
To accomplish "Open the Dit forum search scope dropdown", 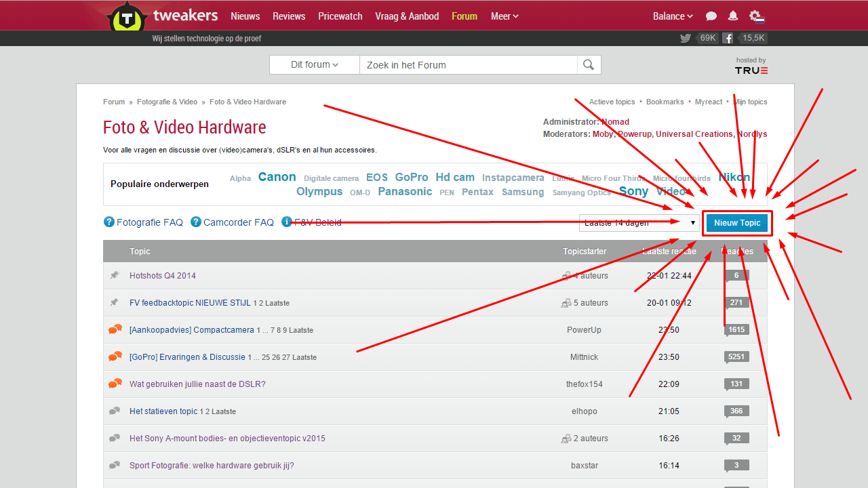I will click(x=315, y=65).
